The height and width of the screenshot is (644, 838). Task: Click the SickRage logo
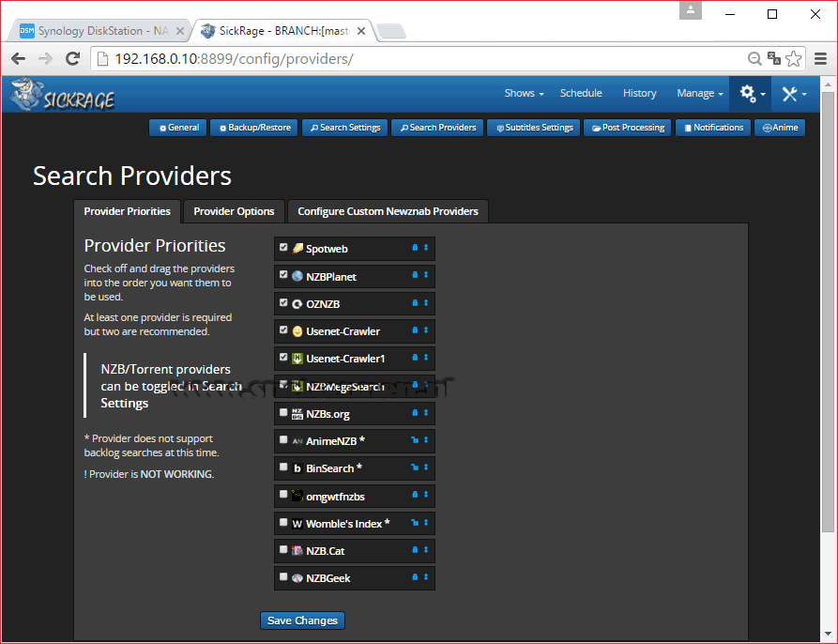click(63, 95)
